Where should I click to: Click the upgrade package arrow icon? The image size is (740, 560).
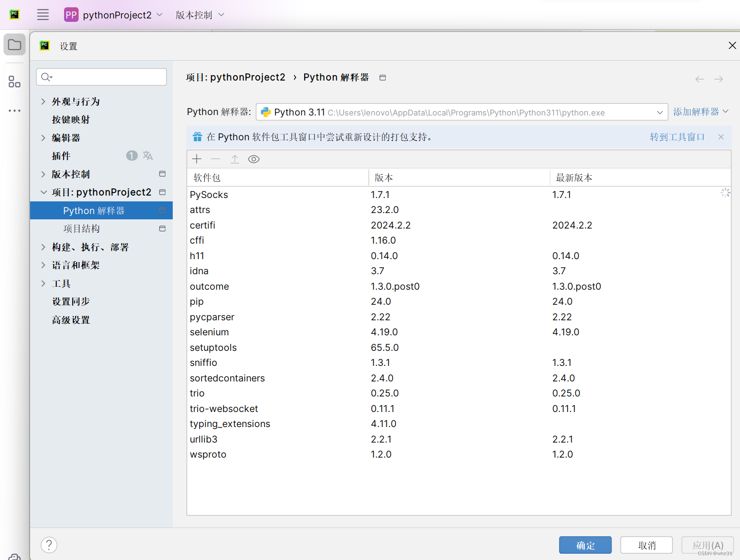click(235, 159)
